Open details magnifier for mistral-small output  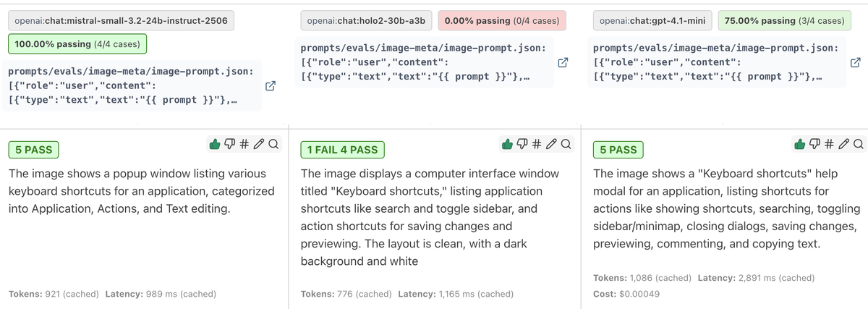(x=273, y=144)
